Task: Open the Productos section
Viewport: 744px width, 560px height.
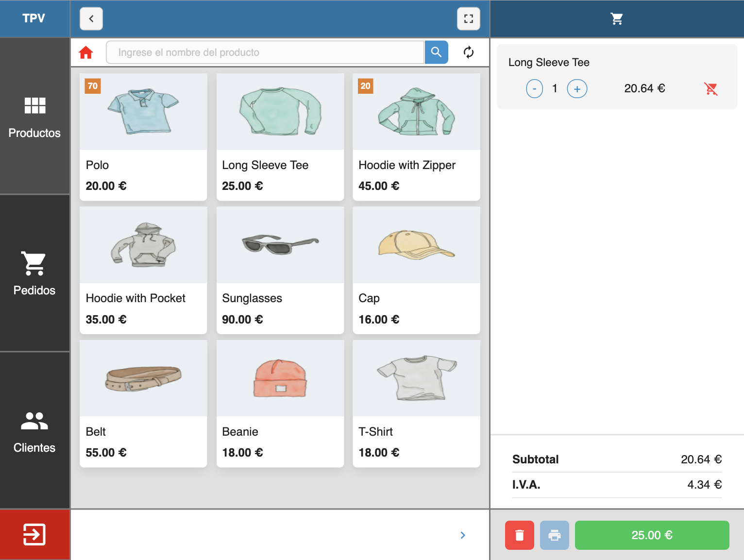Action: click(x=34, y=117)
